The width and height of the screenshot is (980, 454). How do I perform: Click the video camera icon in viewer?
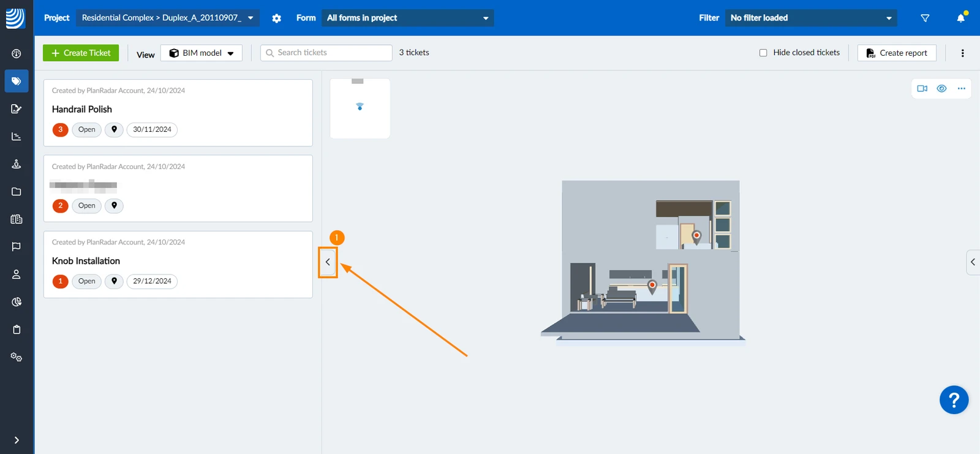(922, 88)
